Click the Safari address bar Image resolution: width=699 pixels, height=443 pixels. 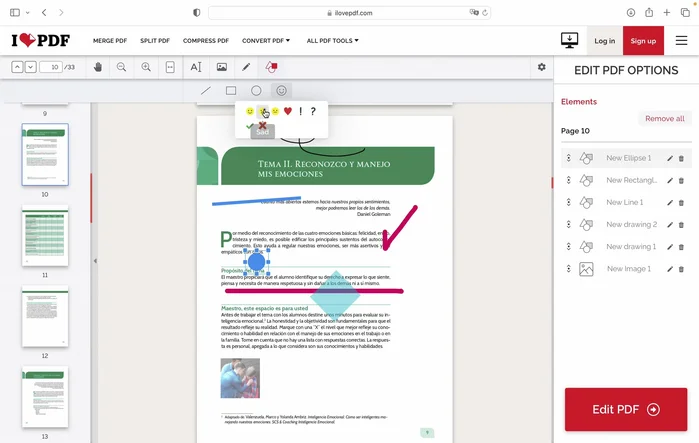coord(350,12)
